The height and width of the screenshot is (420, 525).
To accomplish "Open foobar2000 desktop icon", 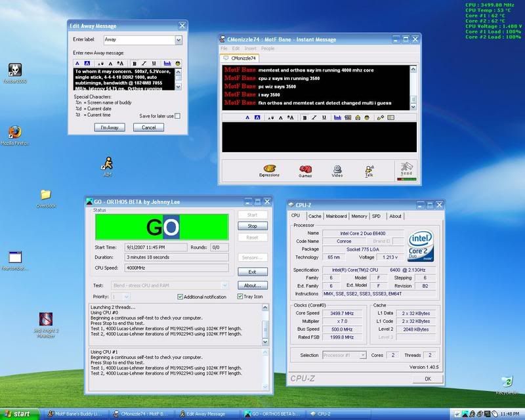I will (x=15, y=73).
